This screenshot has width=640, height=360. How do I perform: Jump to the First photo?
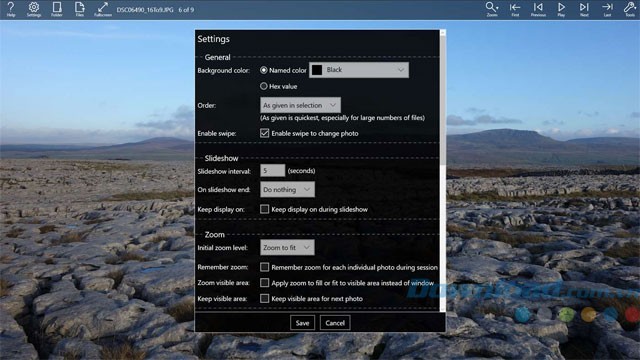tap(515, 9)
